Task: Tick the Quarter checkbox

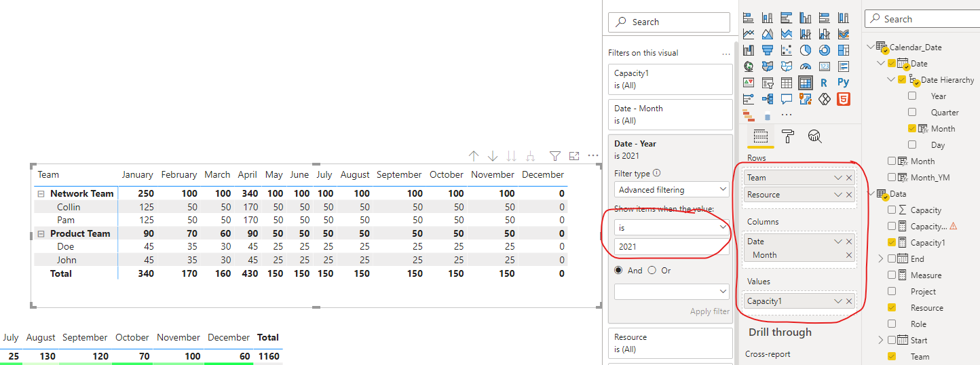Action: coord(911,112)
